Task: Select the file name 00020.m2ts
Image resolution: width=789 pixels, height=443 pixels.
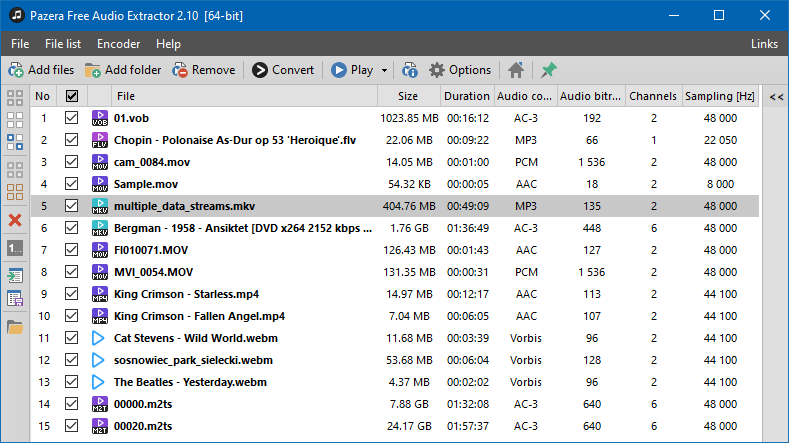Action: click(143, 426)
